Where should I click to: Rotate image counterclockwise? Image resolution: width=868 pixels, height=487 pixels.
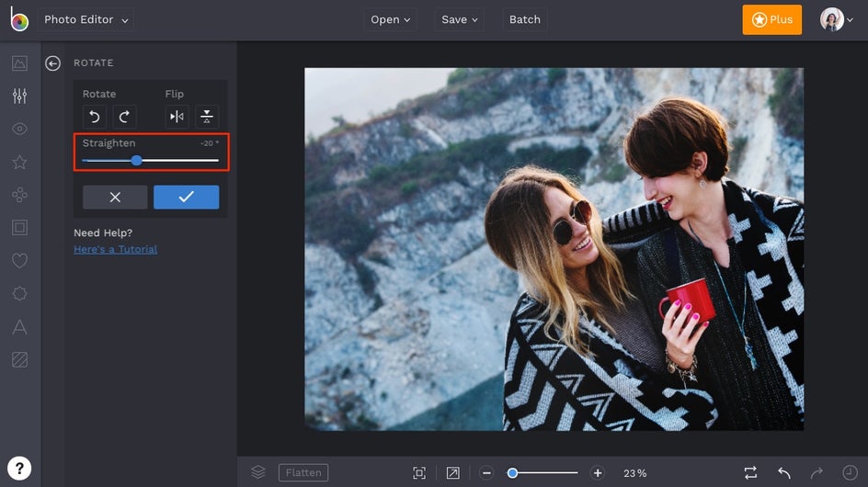95,117
